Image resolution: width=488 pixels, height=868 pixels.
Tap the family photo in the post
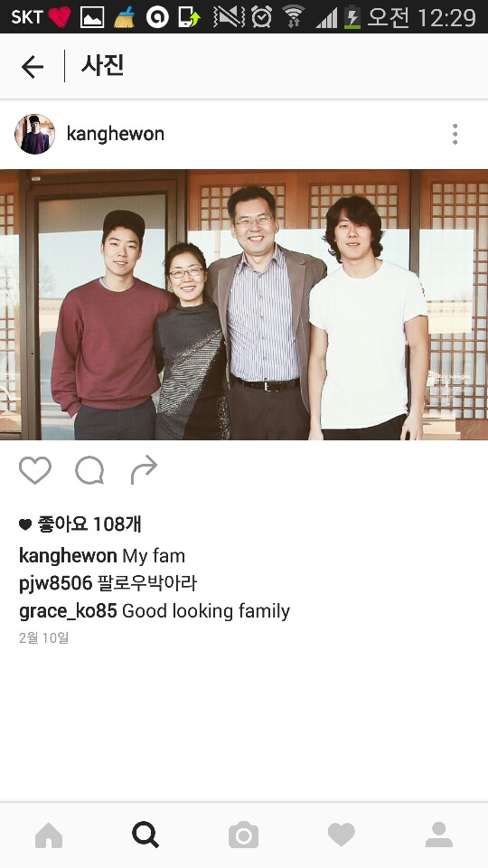244,305
